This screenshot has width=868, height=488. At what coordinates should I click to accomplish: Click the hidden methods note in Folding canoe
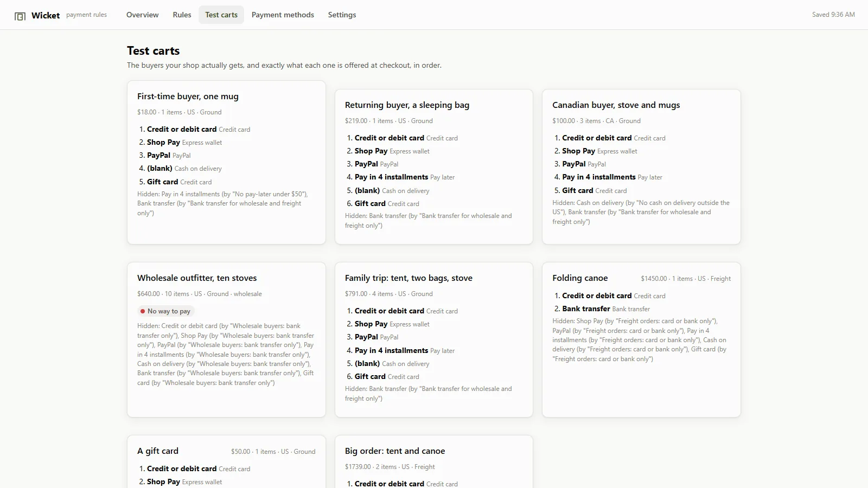coord(641,340)
